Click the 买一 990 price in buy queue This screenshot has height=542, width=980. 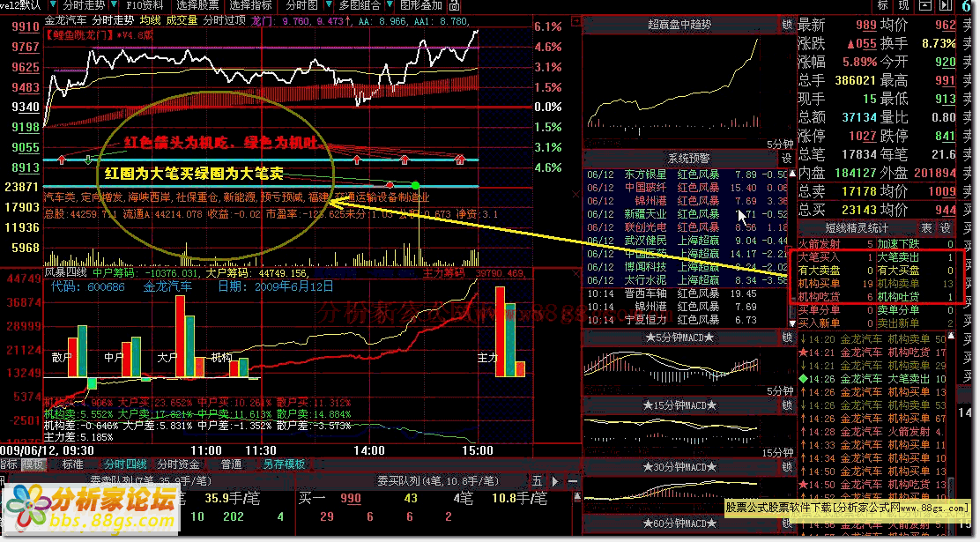point(351,498)
